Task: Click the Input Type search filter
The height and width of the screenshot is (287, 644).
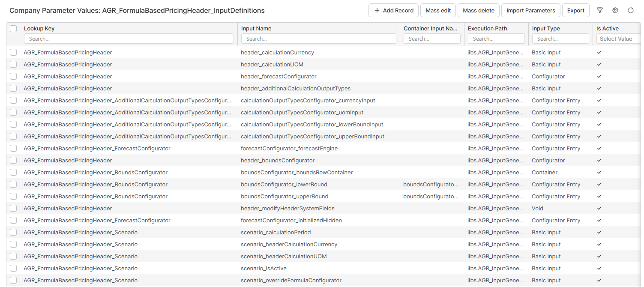Action: [x=560, y=39]
